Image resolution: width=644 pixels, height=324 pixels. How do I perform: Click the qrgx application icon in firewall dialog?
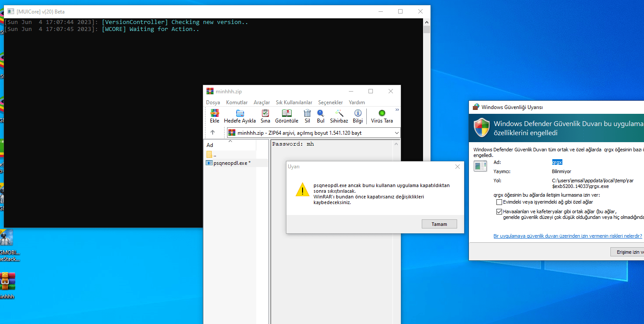pos(481,165)
